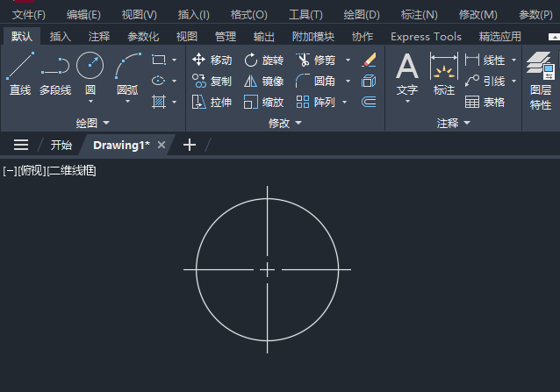
Task: Switch to the Start (开始) file tab
Action: pyautogui.click(x=61, y=145)
